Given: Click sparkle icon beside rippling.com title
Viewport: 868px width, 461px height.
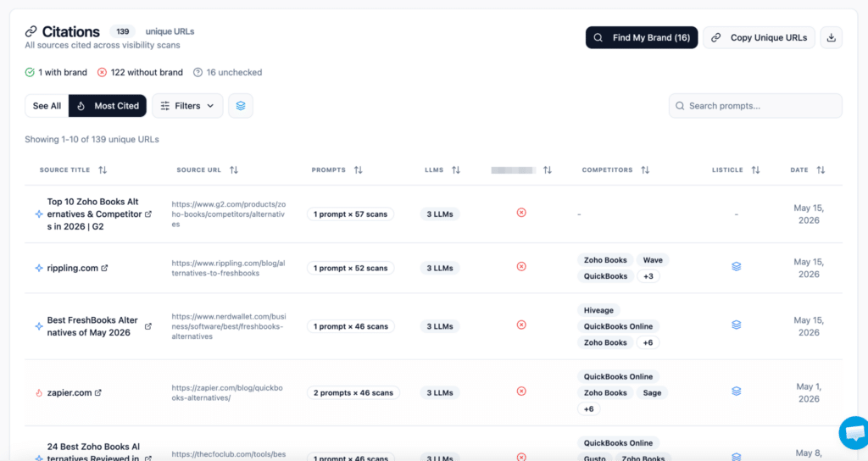Looking at the screenshot, I should [39, 268].
